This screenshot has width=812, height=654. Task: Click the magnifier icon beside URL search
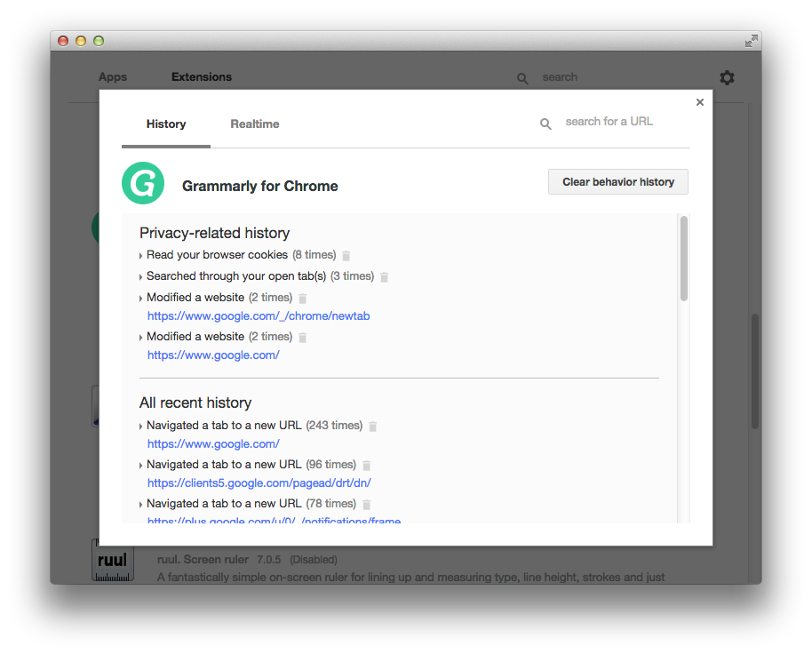(545, 124)
